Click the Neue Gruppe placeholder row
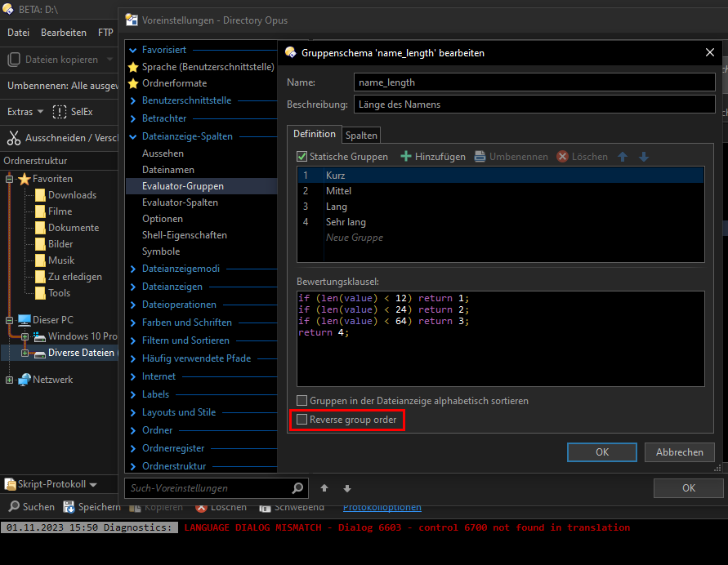This screenshot has width=728, height=565. (501, 238)
